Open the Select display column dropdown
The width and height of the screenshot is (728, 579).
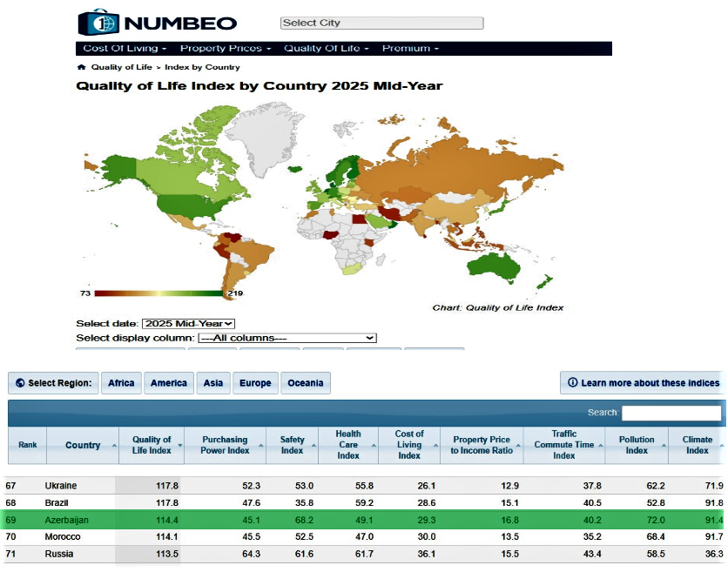click(286, 338)
